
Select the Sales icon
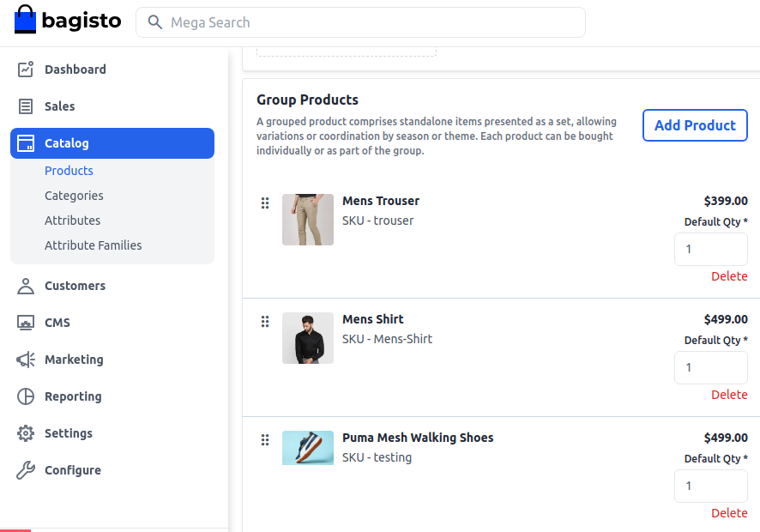[26, 106]
